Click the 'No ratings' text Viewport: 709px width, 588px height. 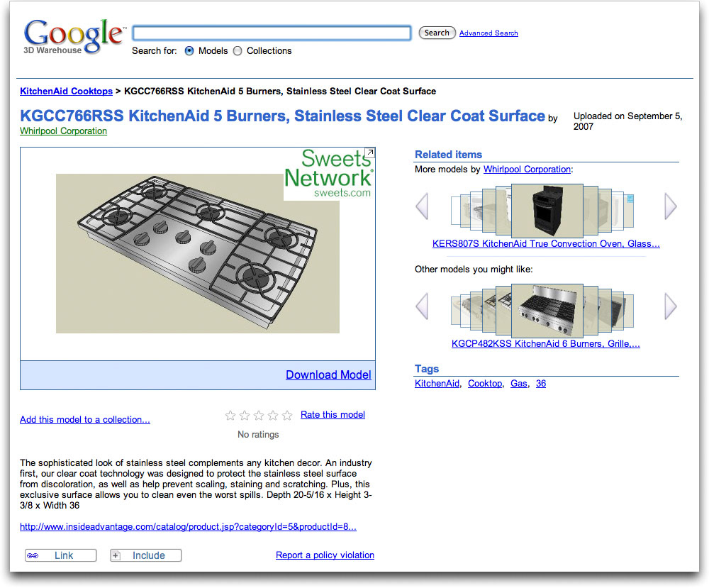[258, 434]
